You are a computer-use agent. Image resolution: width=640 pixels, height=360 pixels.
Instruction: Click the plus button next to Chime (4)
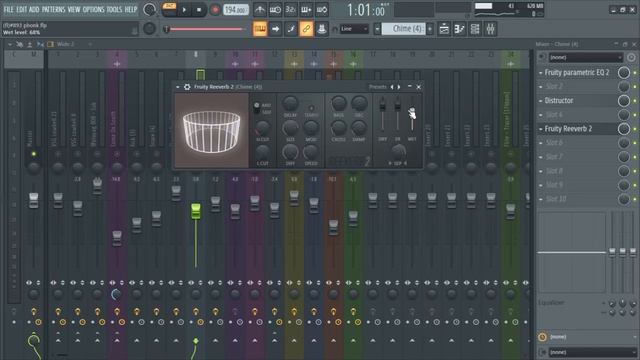coord(430,29)
